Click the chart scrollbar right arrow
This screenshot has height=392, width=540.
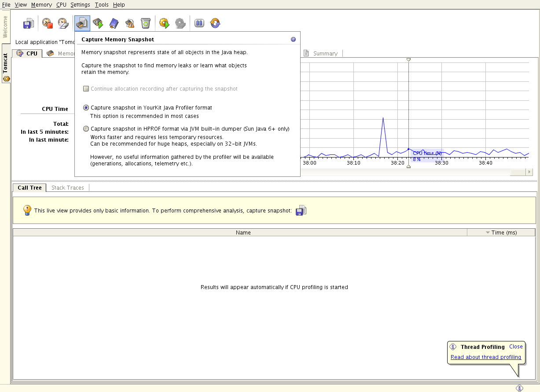pyautogui.click(x=529, y=172)
